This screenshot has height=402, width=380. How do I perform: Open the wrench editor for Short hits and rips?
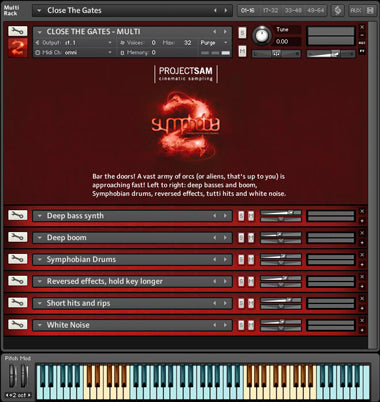coord(17,303)
